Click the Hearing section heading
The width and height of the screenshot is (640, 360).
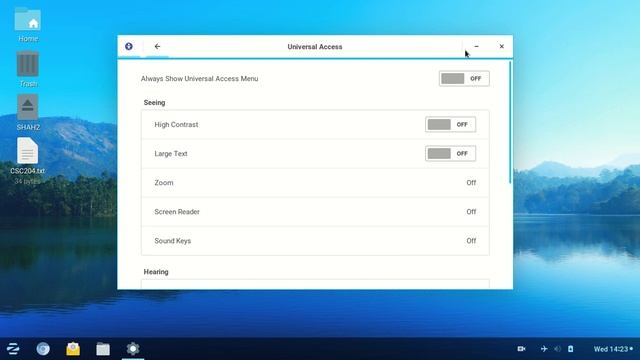point(156,272)
